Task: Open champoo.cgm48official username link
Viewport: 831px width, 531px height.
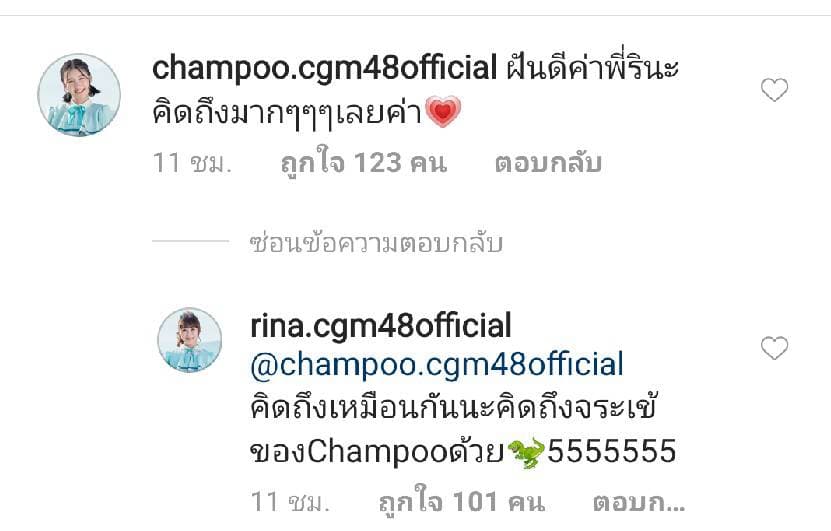Action: [x=324, y=68]
